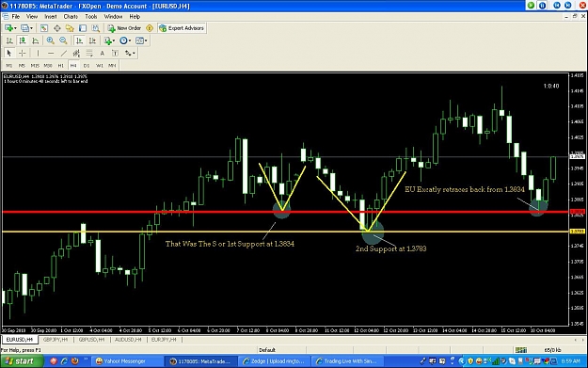
Task: Select the Fibonacci retracement tool
Action: click(89, 53)
